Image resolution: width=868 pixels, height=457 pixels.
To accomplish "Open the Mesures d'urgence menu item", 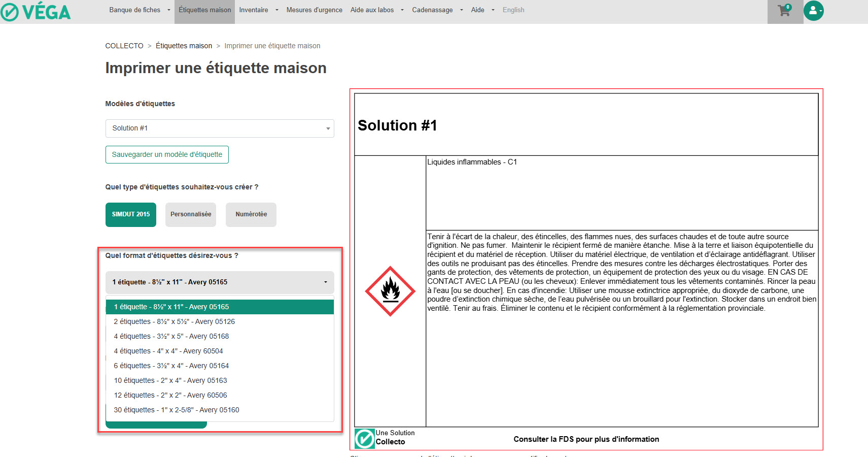I will click(x=314, y=10).
